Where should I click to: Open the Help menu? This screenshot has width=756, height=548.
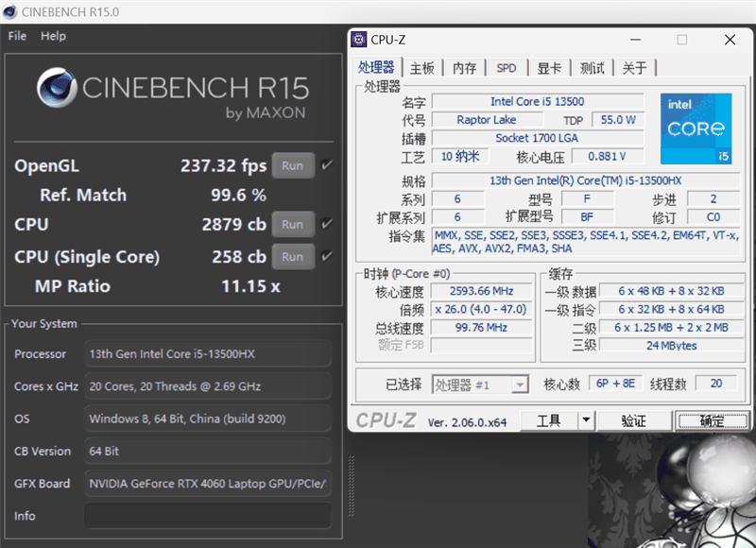point(54,36)
